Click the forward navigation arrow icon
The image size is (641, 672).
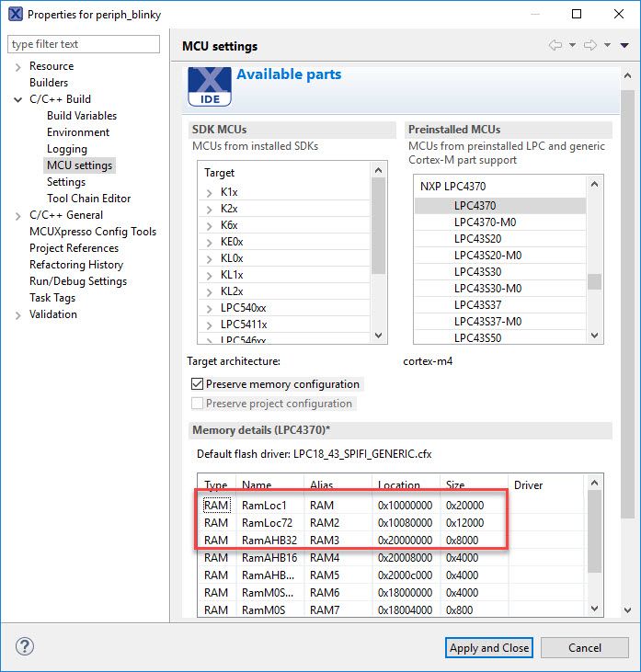coord(590,45)
